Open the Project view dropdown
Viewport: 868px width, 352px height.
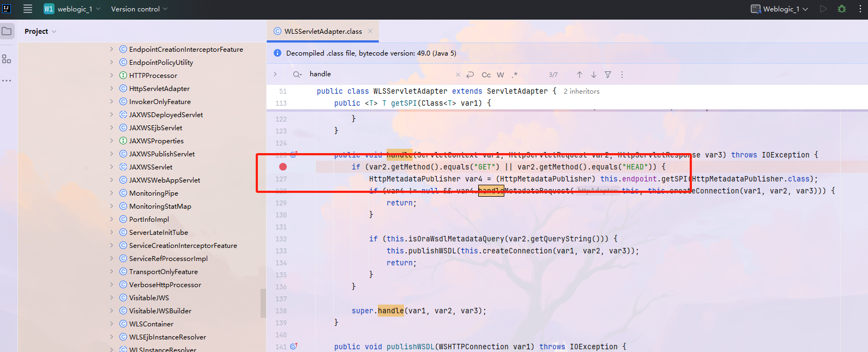click(x=40, y=31)
